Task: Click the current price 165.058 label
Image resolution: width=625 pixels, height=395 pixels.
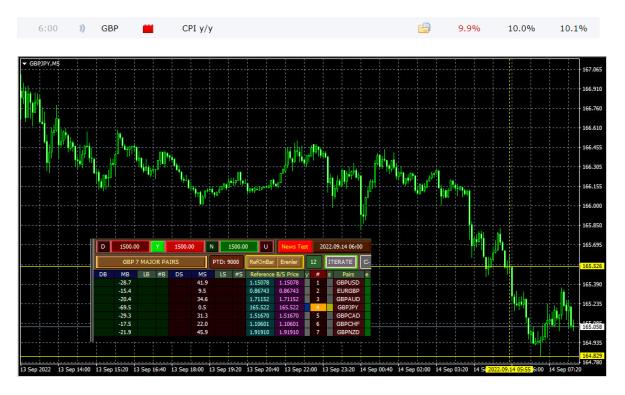Action: 592,326
